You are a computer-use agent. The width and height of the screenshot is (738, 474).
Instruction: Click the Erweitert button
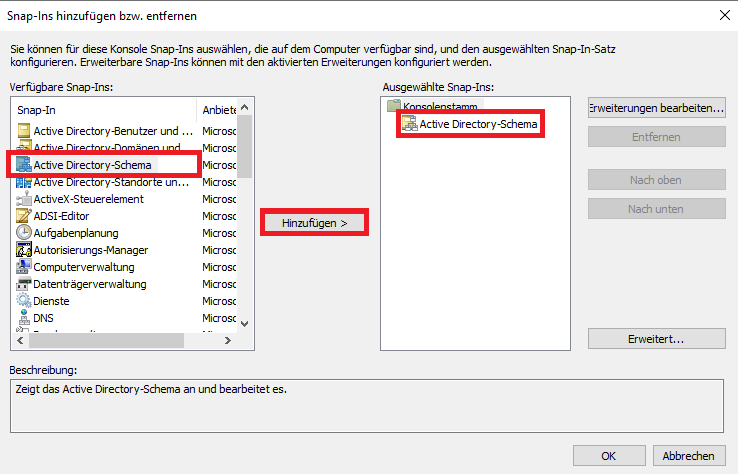656,340
